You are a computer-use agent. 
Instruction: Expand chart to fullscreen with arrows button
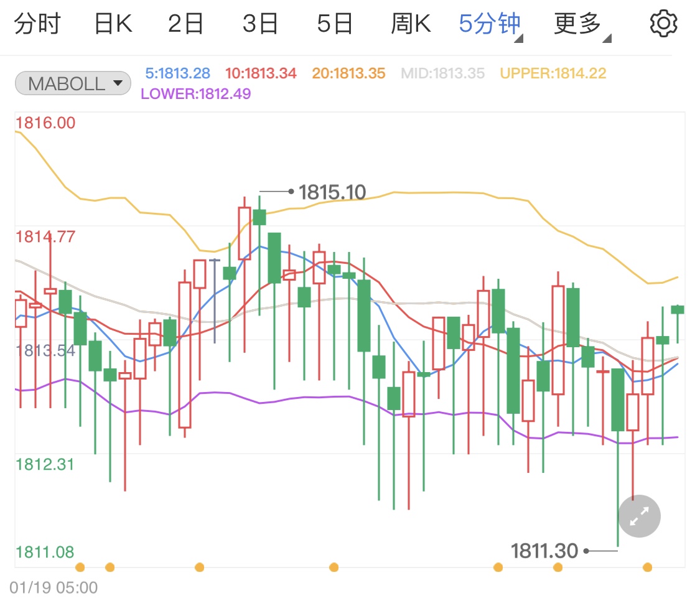coord(639,516)
